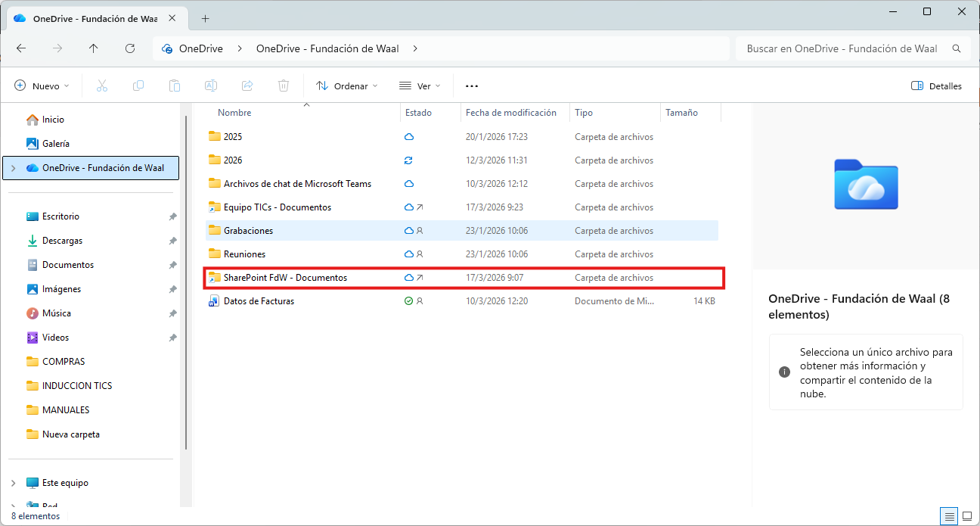Expand Este equipo tree node
980x526 pixels.
pyautogui.click(x=13, y=483)
